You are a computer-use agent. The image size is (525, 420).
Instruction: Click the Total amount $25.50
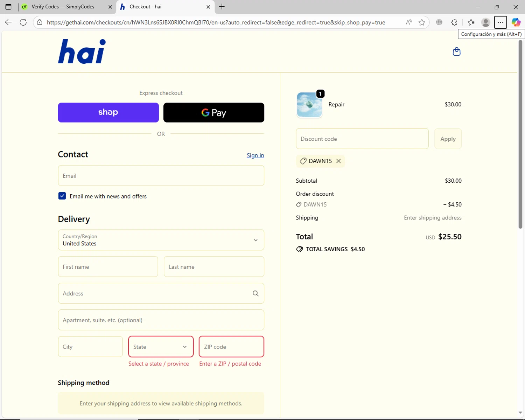[x=450, y=237]
